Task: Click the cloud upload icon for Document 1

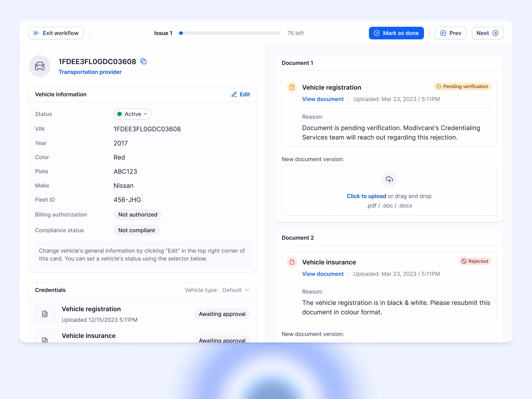Action: point(389,179)
